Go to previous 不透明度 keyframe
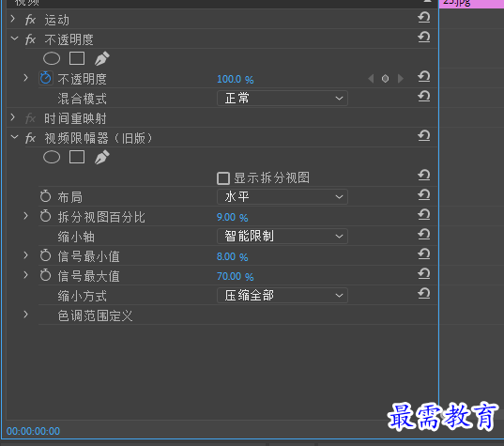 [371, 79]
